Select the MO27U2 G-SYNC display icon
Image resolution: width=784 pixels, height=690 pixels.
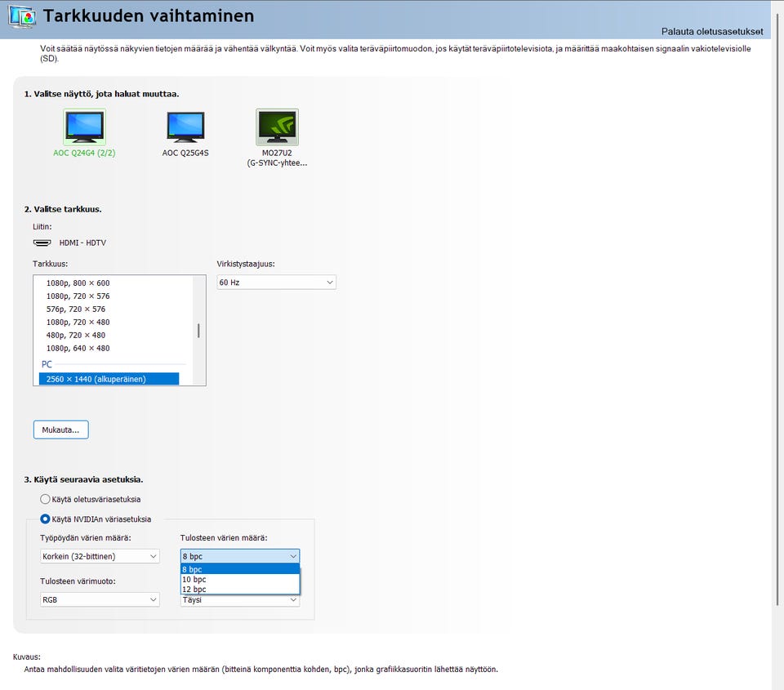277,127
